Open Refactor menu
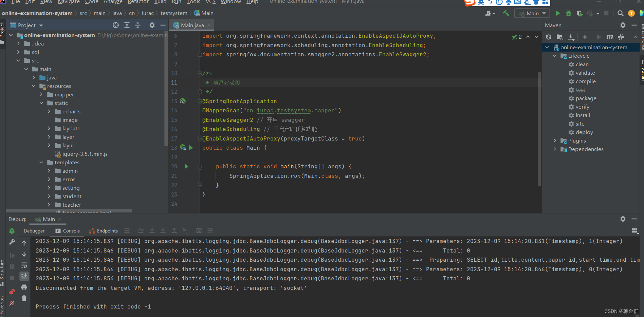The image size is (644, 317). tap(138, 2)
